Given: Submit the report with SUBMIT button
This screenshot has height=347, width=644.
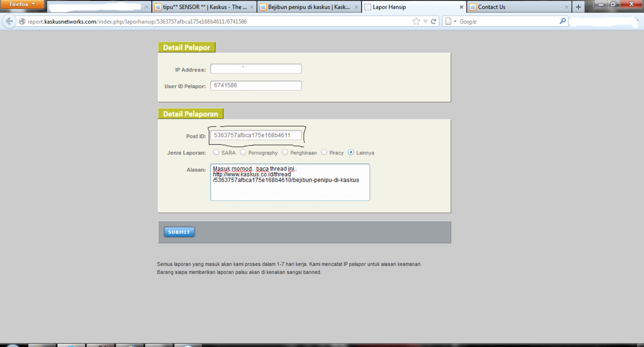Looking at the screenshot, I should coord(179,232).
